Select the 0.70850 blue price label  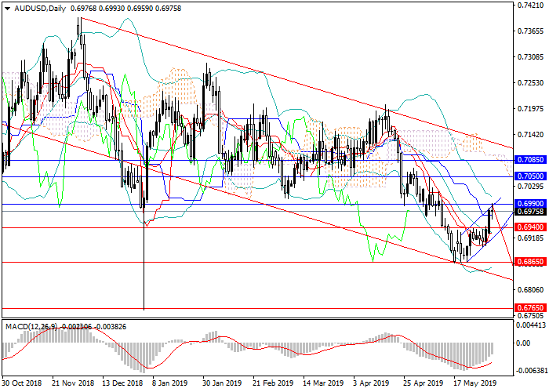point(530,161)
